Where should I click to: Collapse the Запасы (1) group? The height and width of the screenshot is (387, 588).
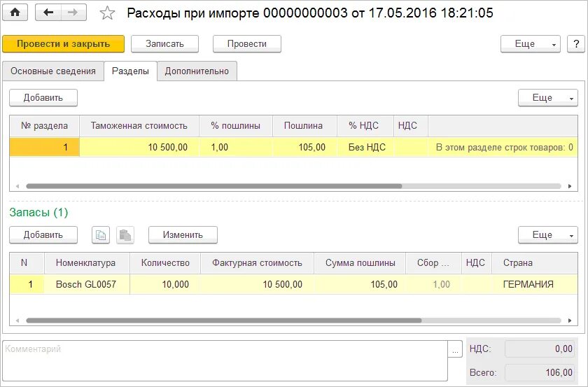click(x=38, y=213)
